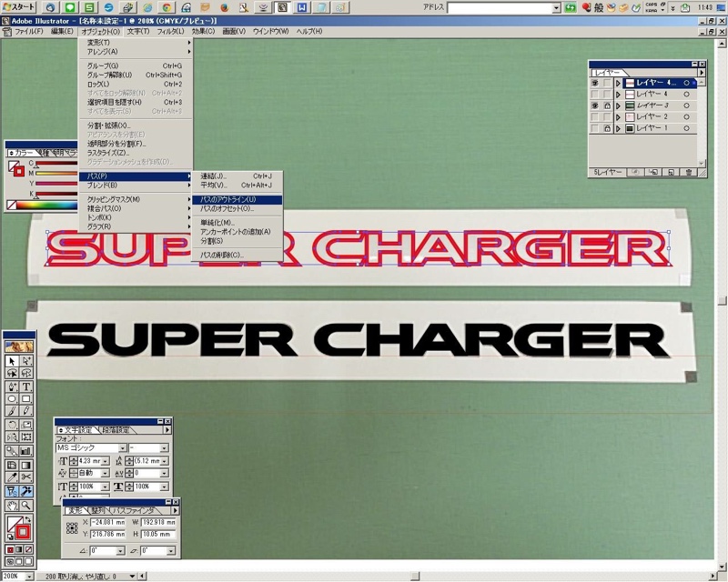Image resolution: width=728 pixels, height=582 pixels.
Task: Select the Gradient tool
Action: 26,465
